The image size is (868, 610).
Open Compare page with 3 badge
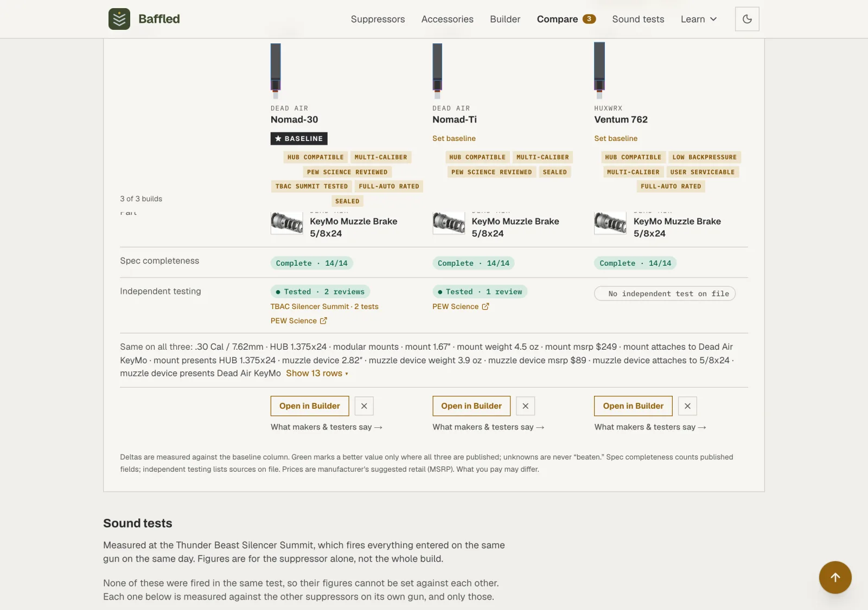coord(566,19)
